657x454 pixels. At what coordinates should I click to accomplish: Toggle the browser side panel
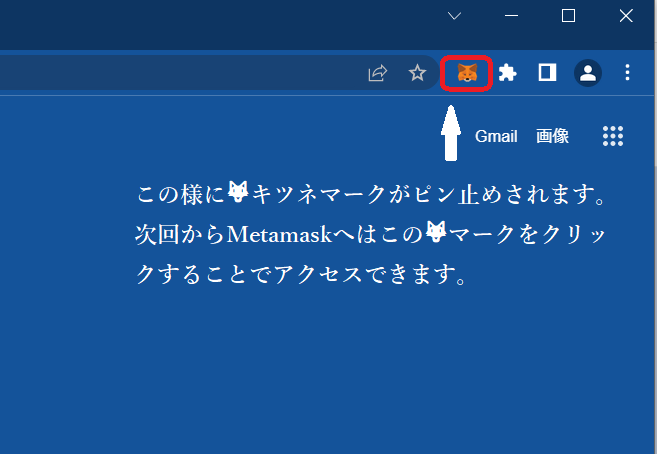coord(547,72)
